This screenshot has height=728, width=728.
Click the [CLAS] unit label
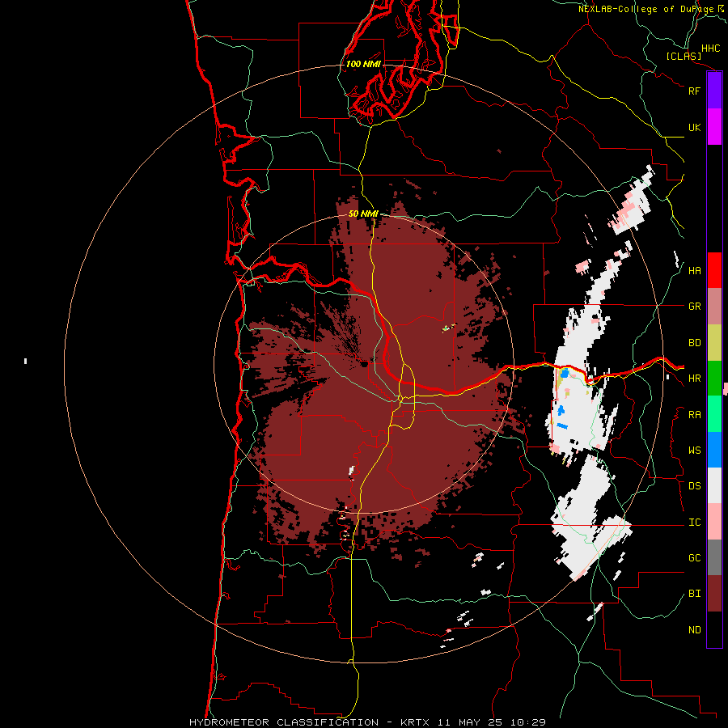684,56
